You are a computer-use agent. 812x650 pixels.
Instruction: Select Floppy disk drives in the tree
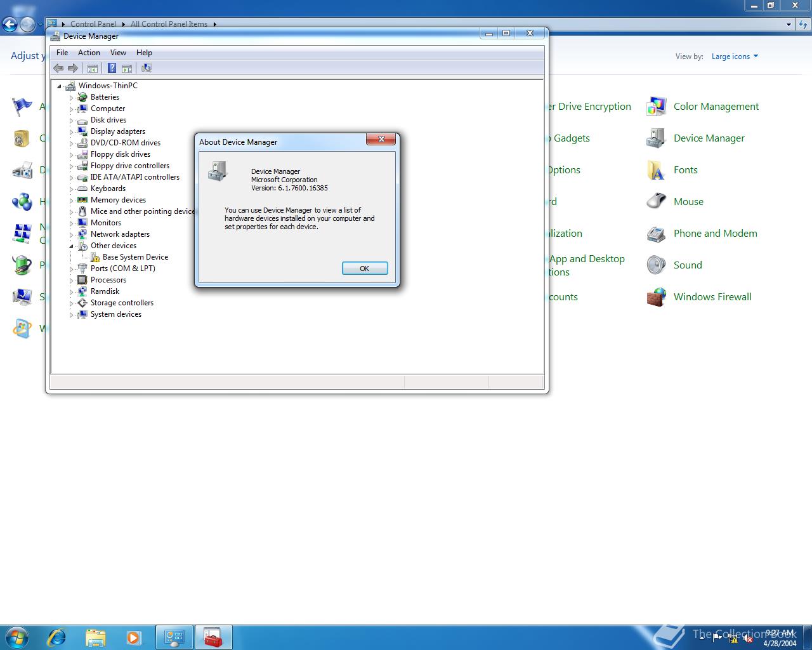pos(120,154)
